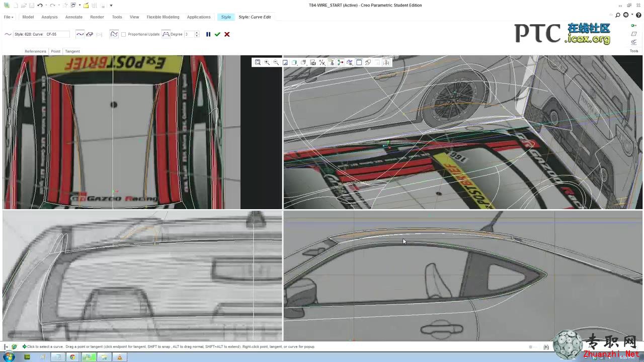Screen dimensions: 644x362
Task: Switch to the View ribbon tab
Action: [x=134, y=17]
